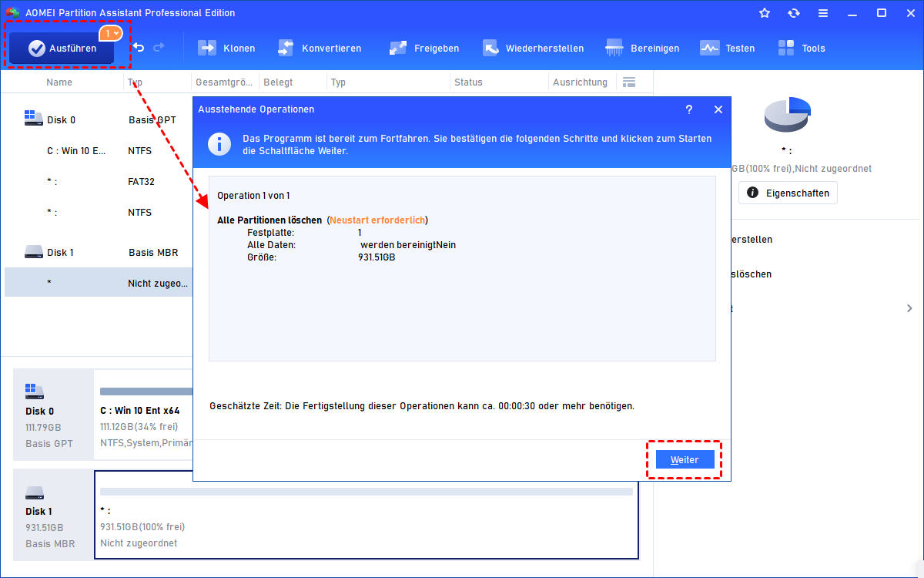
Task: Open the title bar hamburger menu
Action: pyautogui.click(x=823, y=13)
